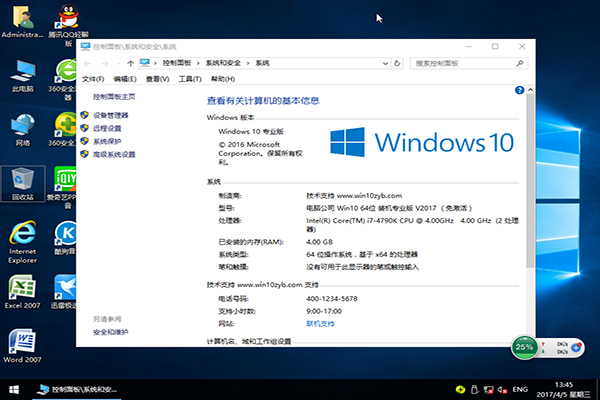Click the volume icon in system tray
This screenshot has width=600, height=400.
tap(502, 387)
